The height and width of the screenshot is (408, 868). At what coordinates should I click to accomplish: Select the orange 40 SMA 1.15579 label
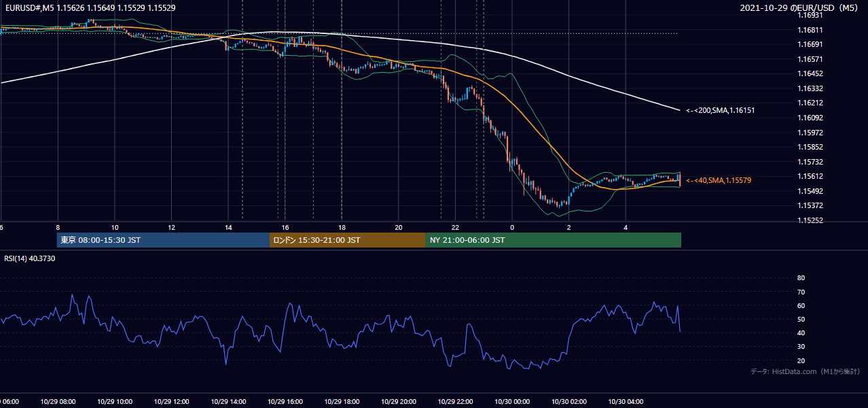coord(719,180)
